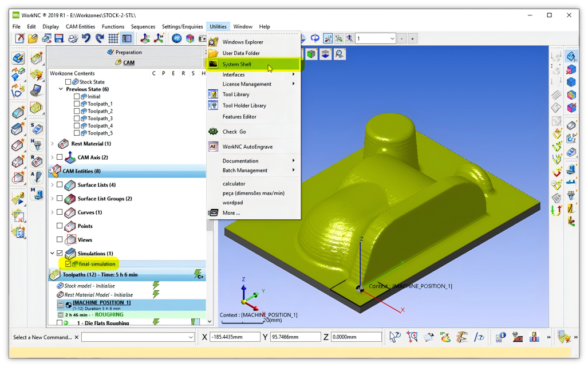Click the plus button beside the dropdown
This screenshot has width=588, height=367.
tap(412, 38)
